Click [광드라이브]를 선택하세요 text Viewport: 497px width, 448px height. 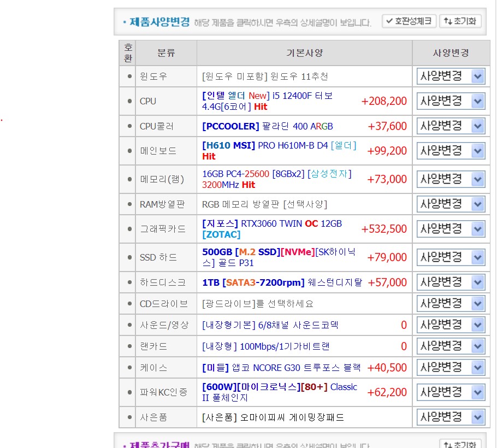[258, 304]
